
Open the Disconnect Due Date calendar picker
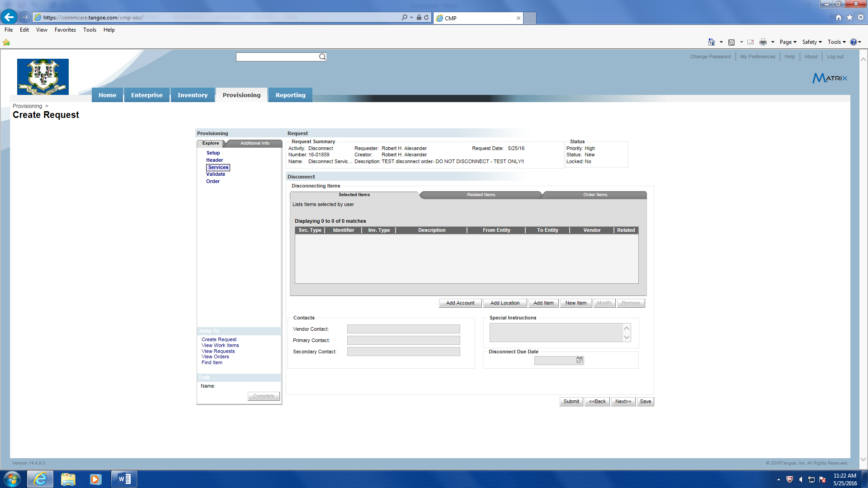point(580,360)
